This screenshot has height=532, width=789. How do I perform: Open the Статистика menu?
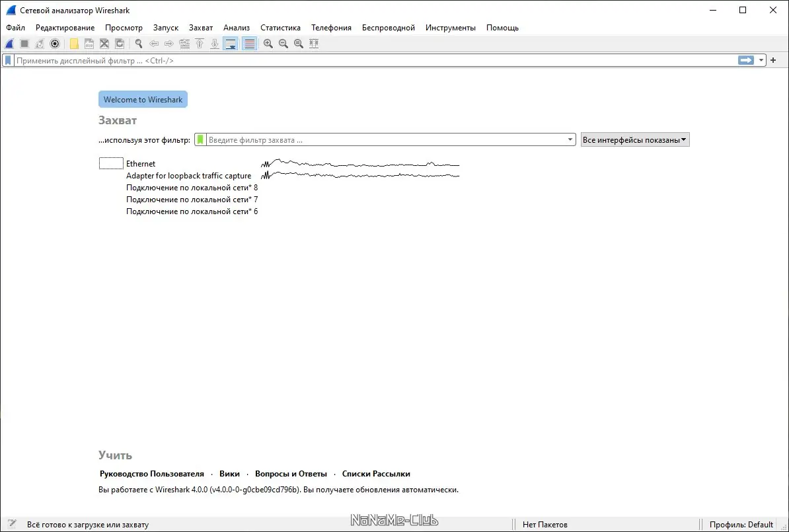280,28
